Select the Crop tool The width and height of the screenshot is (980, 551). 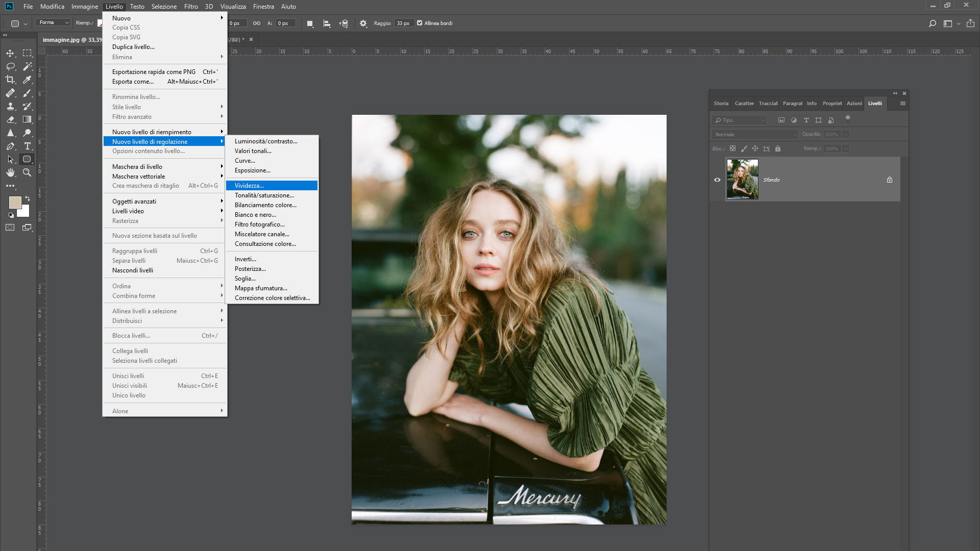[x=10, y=80]
